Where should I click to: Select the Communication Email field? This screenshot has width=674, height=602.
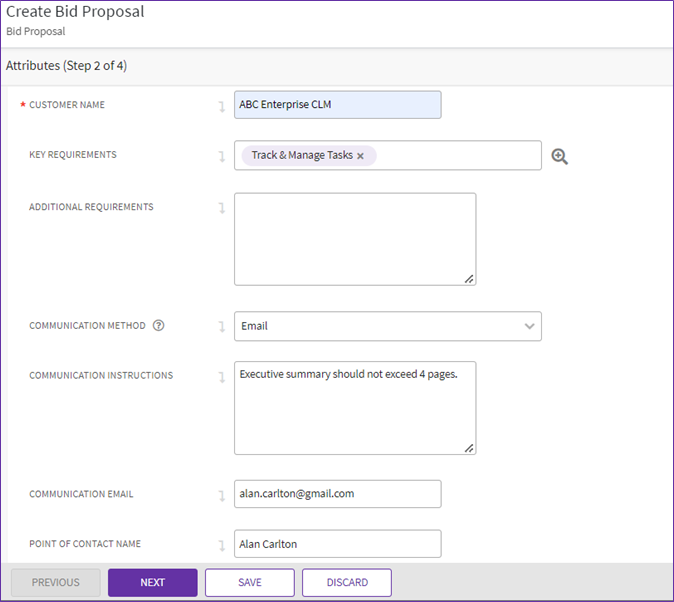337,494
